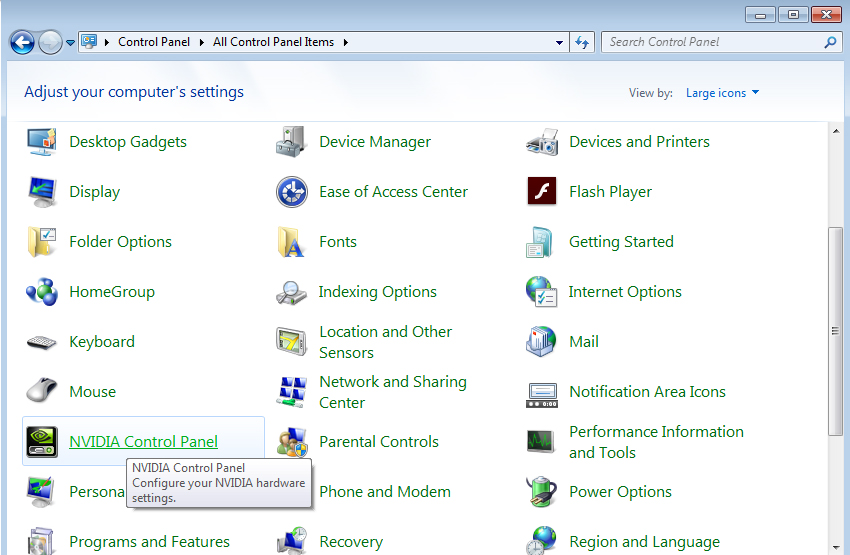This screenshot has height=555, width=850.
Task: Open the Display link
Action: (95, 192)
